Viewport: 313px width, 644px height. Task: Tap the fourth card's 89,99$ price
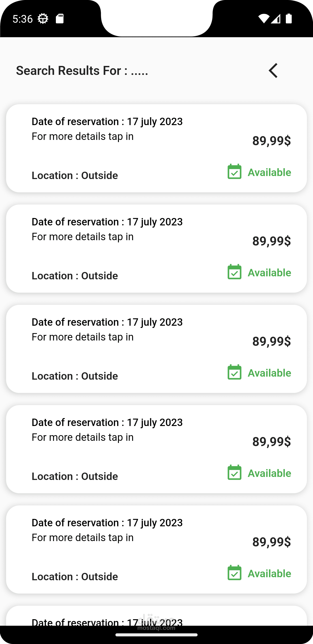pyautogui.click(x=271, y=441)
